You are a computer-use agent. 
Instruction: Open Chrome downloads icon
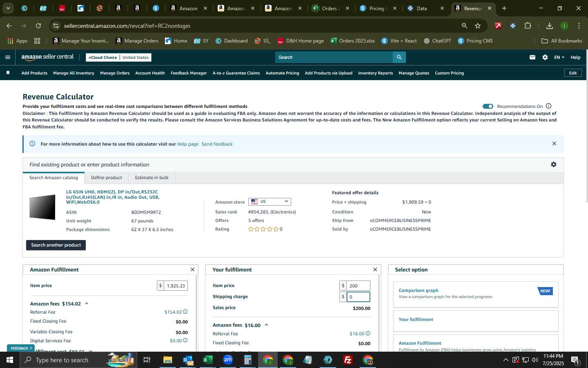click(549, 26)
